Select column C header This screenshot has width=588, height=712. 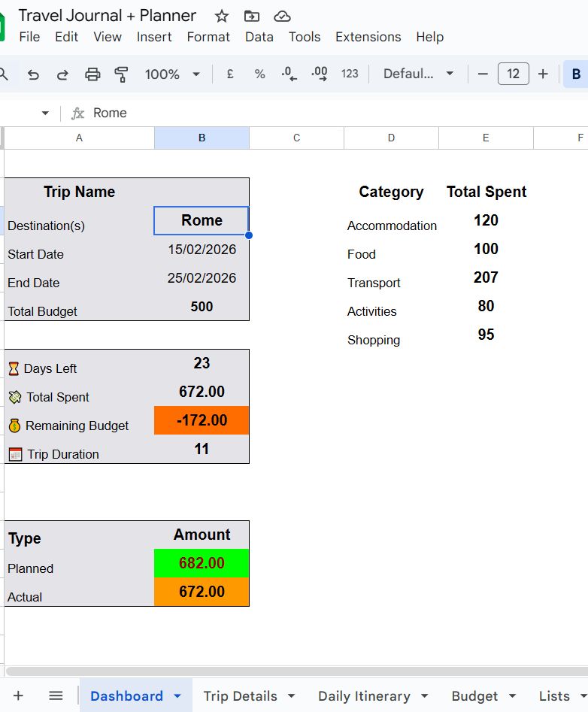pyautogui.click(x=296, y=138)
